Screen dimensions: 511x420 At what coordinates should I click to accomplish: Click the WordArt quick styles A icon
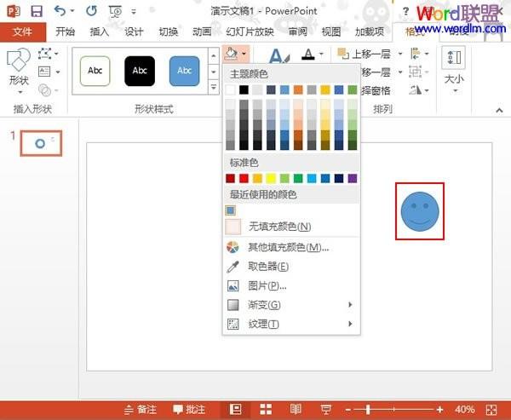[278, 55]
